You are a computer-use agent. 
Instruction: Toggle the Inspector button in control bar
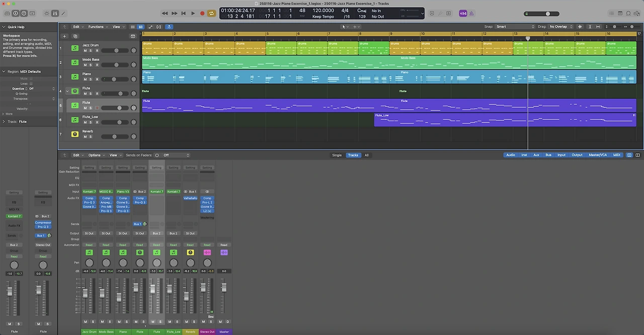pyautogui.click(x=16, y=13)
